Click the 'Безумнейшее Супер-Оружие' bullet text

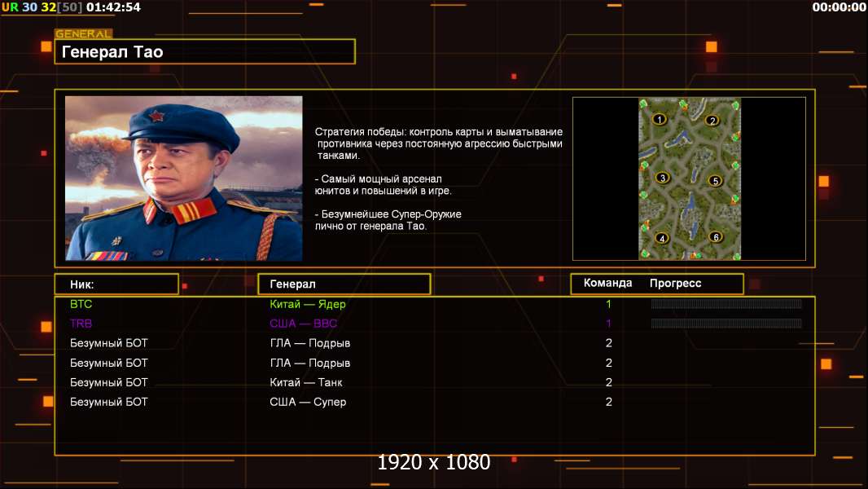tap(388, 220)
